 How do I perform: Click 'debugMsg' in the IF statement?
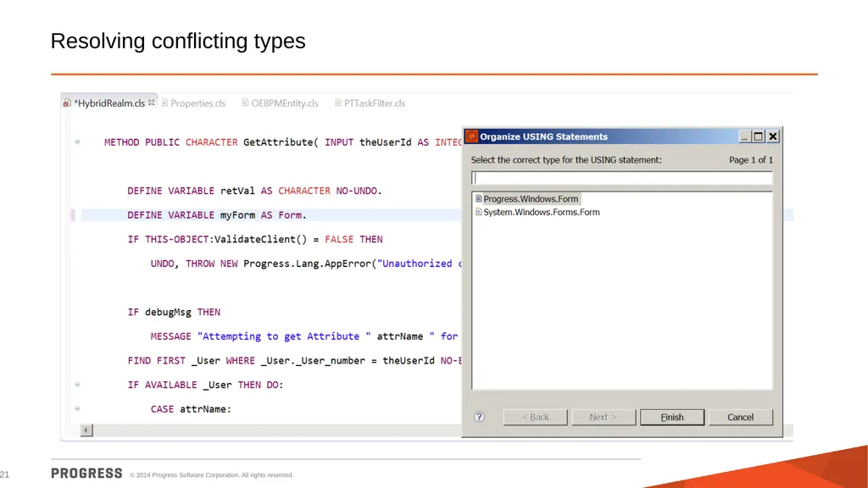[x=168, y=312]
